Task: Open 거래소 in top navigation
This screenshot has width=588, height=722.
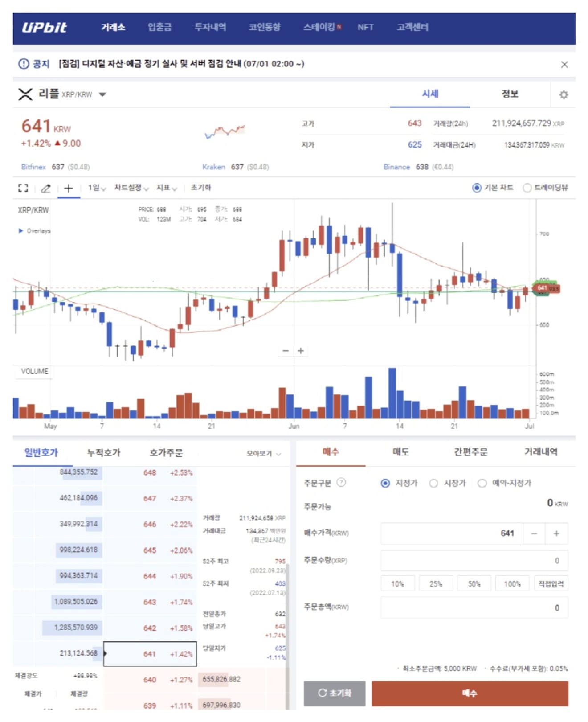Action: (x=113, y=27)
